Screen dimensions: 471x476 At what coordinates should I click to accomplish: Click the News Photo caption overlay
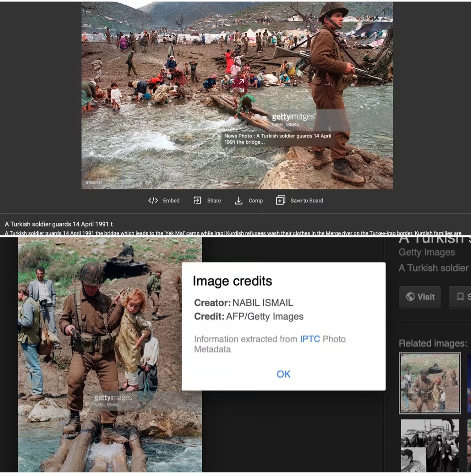coord(278,139)
